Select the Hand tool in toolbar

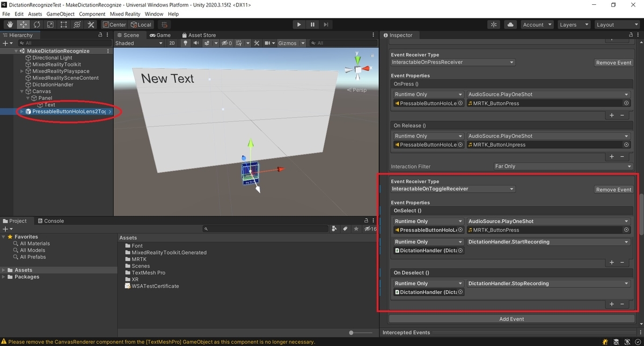(10, 25)
